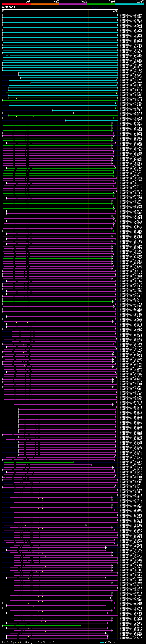The width and height of the screenshot is (146, 644).
Task: Click hit label UniRef100_A8HPH1
Action: [x=131, y=525]
